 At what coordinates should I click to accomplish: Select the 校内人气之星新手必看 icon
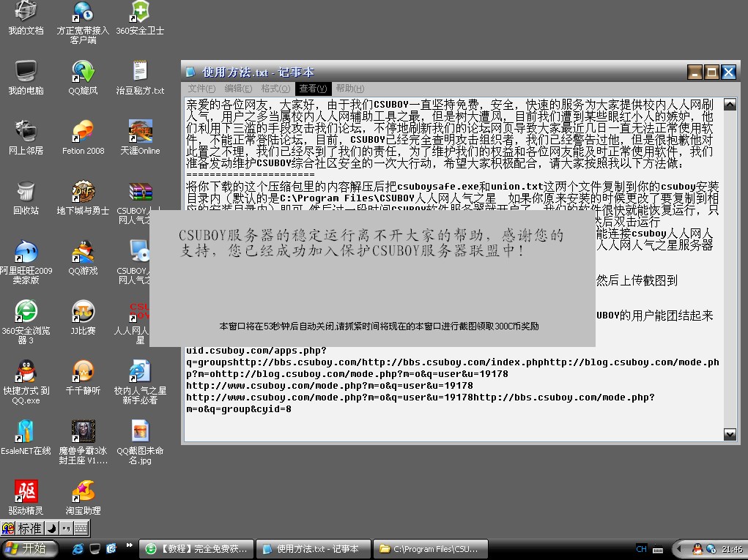(140, 382)
